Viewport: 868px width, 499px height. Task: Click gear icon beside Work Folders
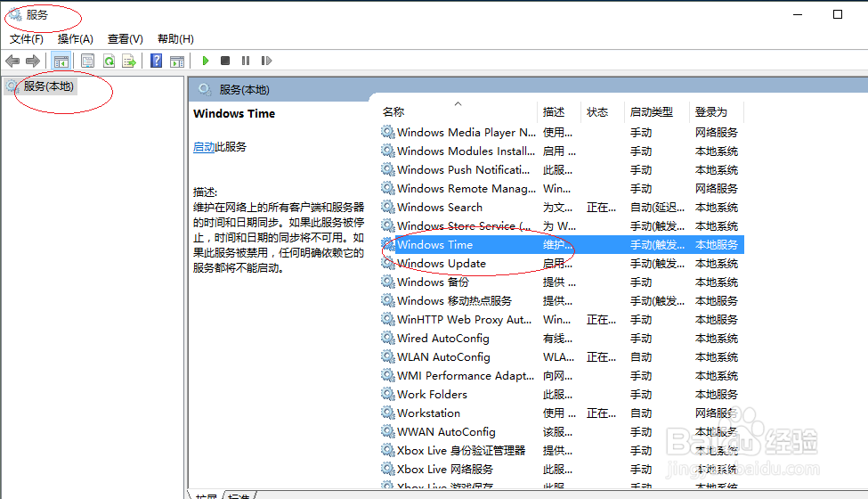click(388, 394)
